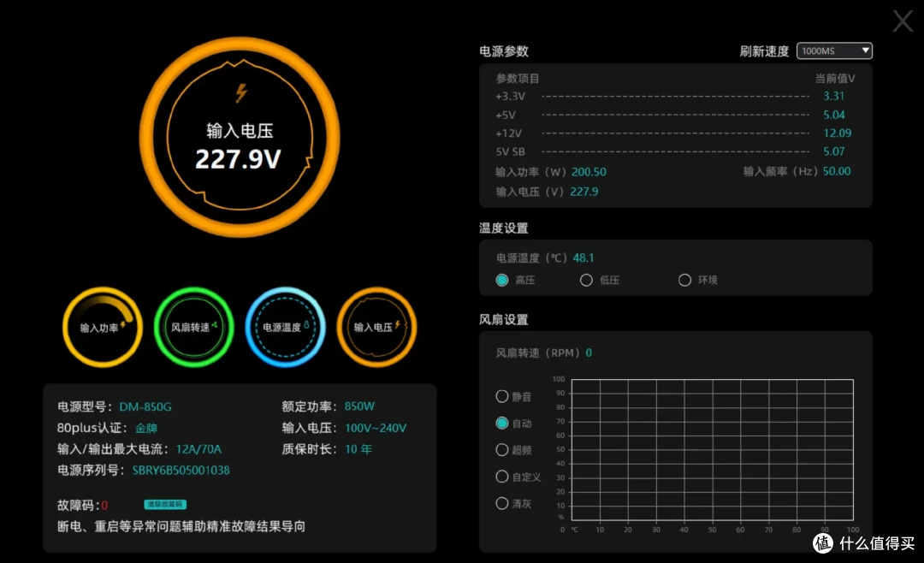Choose the 超频 fan mode
Screen dimensions: 924x563
click(x=502, y=450)
